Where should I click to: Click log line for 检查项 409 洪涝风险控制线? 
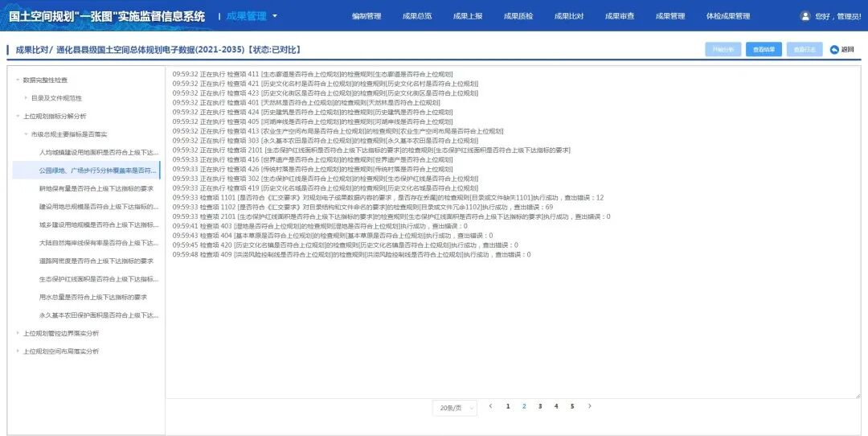point(351,254)
